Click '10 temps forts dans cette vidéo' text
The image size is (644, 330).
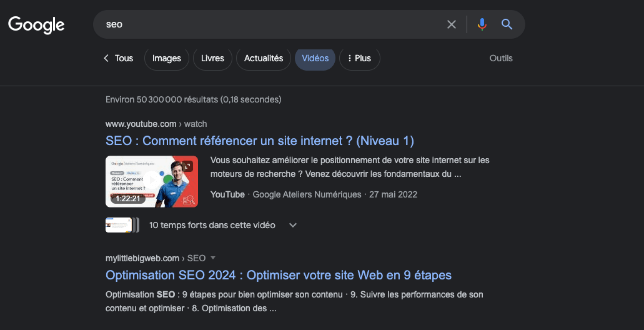coord(212,225)
